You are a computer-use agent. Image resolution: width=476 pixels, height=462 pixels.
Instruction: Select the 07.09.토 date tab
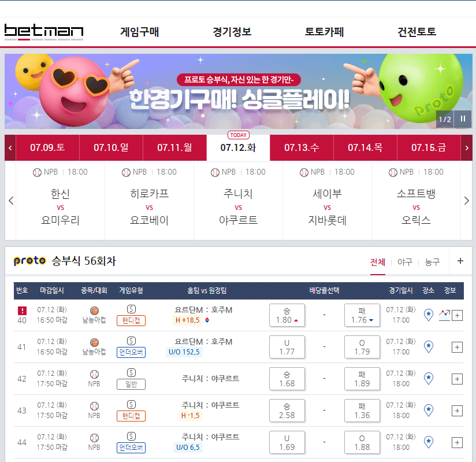[47, 147]
